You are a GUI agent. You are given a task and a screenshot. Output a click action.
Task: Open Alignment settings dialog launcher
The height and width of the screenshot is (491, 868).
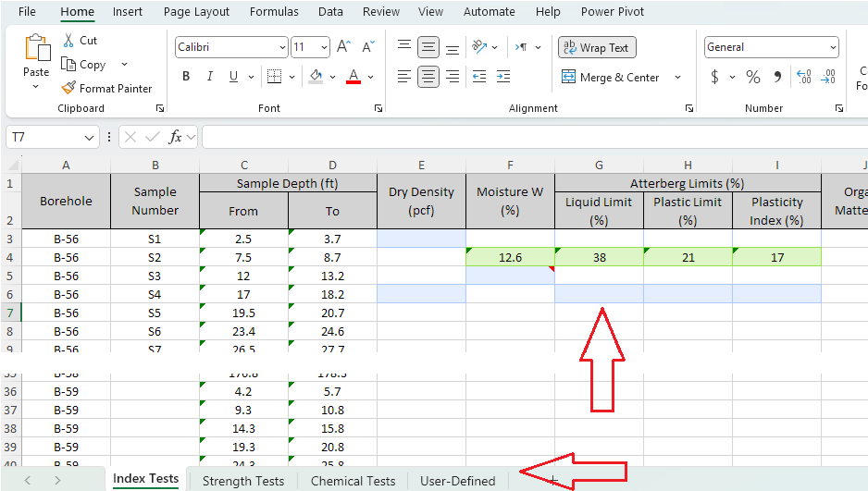coord(688,108)
